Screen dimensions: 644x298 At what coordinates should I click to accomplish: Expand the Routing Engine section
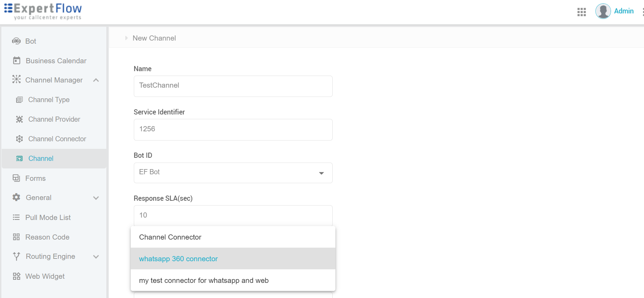pos(96,256)
